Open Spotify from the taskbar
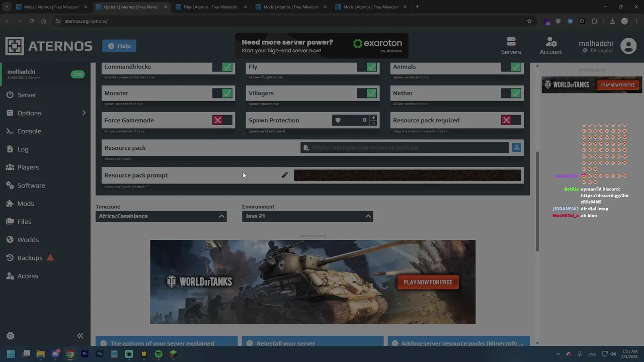644x362 pixels. coord(158,354)
